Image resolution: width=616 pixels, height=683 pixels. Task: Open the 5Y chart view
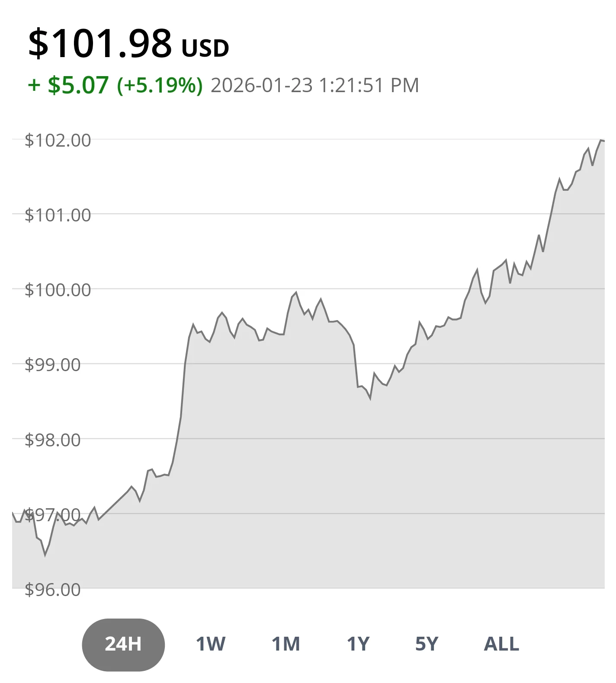coord(427,644)
